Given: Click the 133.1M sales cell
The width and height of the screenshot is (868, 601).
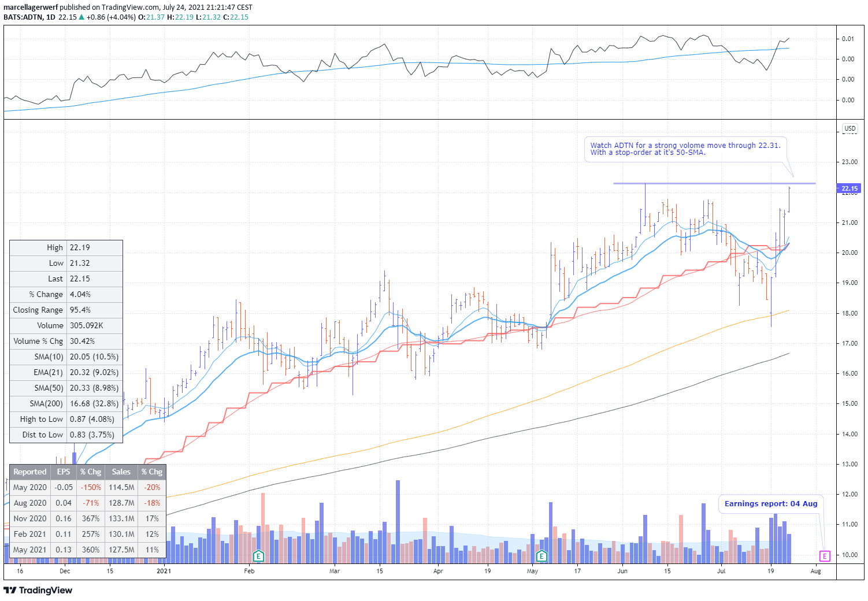Looking at the screenshot, I should [x=121, y=519].
